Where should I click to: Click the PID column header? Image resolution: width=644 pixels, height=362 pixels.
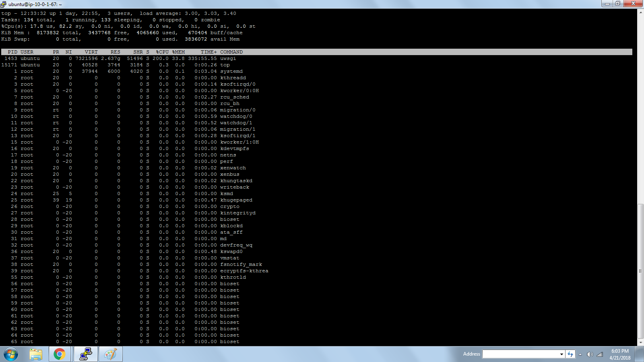click(x=12, y=52)
